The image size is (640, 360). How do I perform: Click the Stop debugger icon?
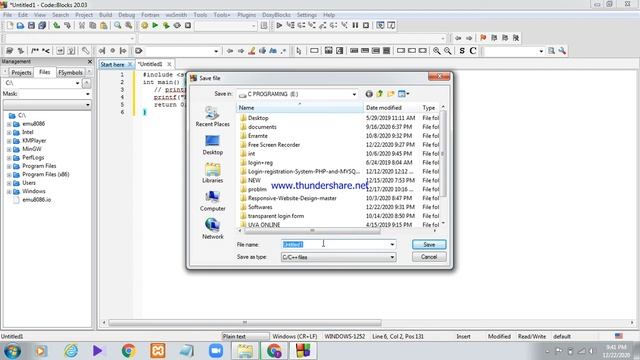point(366,26)
